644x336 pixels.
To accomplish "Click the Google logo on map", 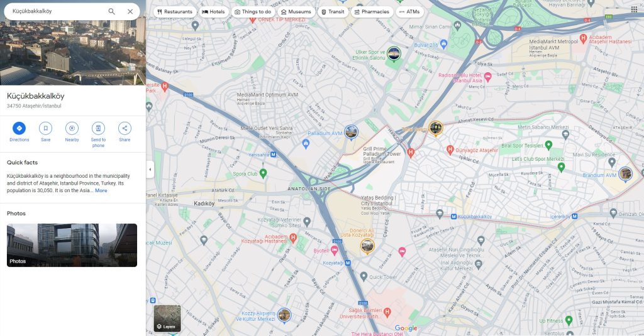I will coord(406,328).
